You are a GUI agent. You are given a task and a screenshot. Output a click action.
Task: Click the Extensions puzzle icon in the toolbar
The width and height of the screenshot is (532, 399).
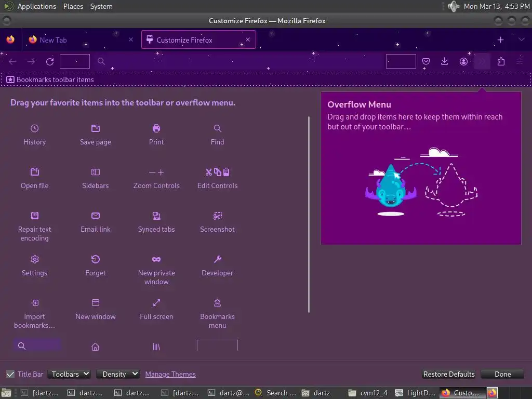click(x=501, y=61)
